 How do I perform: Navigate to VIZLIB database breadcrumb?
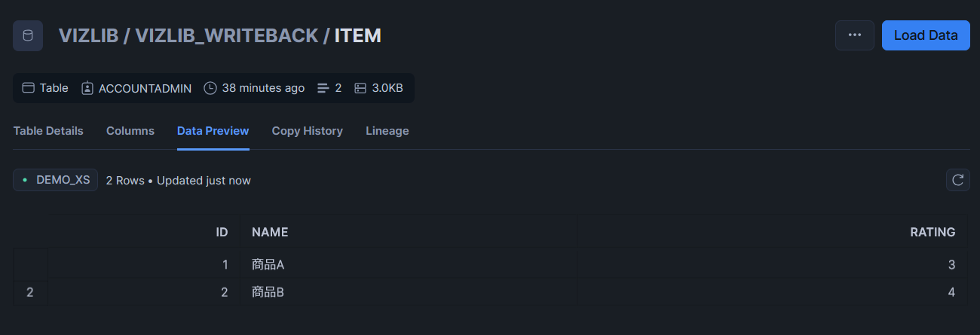[x=89, y=35]
